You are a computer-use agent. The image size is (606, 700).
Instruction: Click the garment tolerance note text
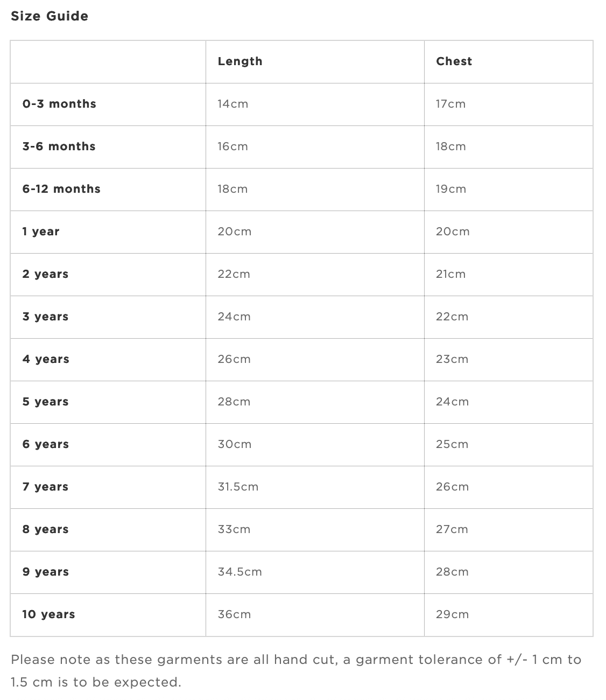[296, 671]
